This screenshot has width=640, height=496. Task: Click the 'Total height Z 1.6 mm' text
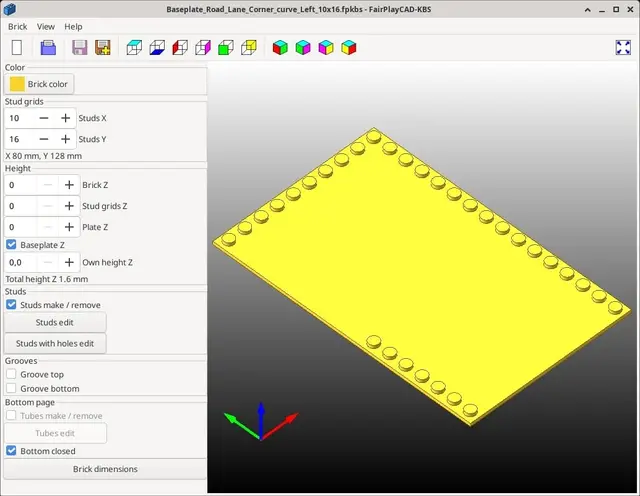(47, 279)
